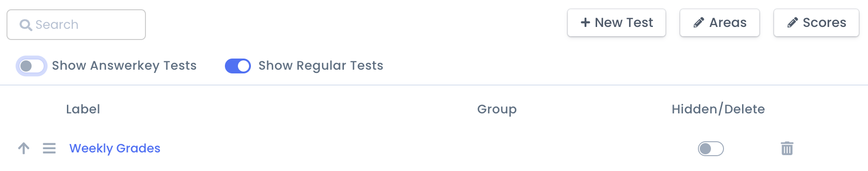Open the Areas editor button
868x171 pixels.
(x=720, y=23)
